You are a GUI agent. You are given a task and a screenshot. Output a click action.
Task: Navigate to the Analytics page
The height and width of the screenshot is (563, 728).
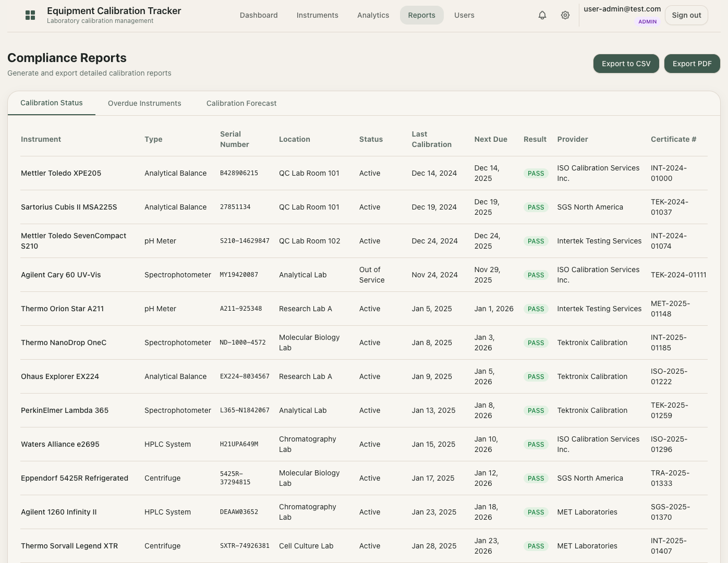point(373,15)
